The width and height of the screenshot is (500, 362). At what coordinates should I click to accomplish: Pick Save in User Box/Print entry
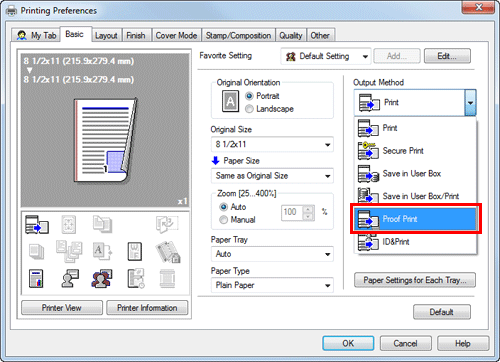[x=415, y=196]
